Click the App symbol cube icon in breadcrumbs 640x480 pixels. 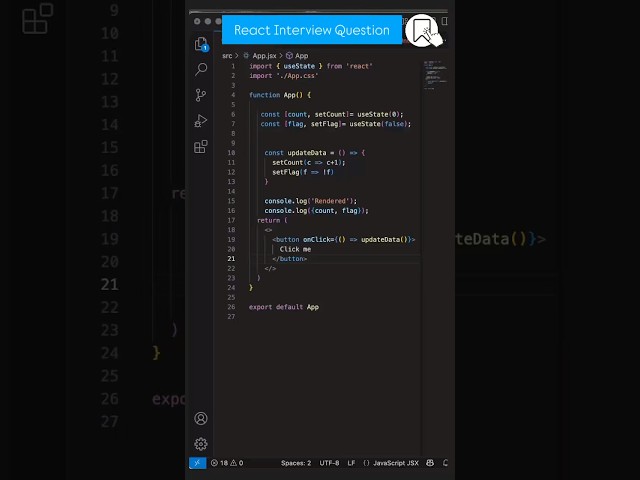pyautogui.click(x=289, y=56)
